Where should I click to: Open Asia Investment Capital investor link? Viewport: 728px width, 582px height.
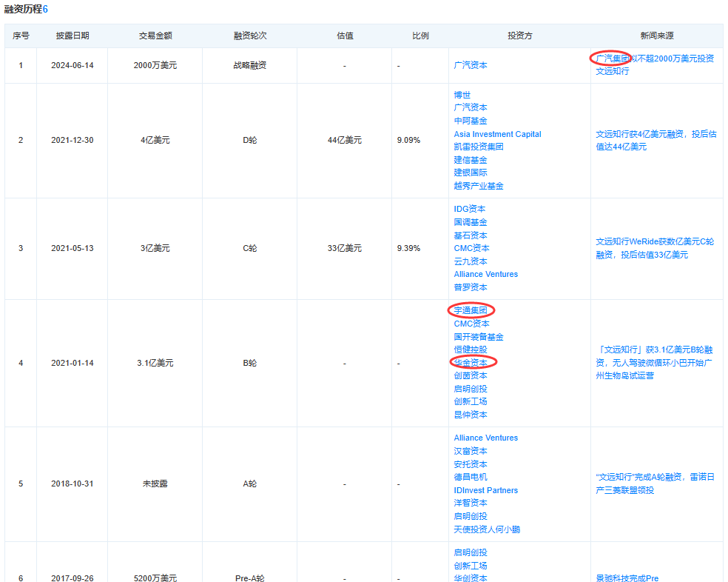click(x=497, y=134)
